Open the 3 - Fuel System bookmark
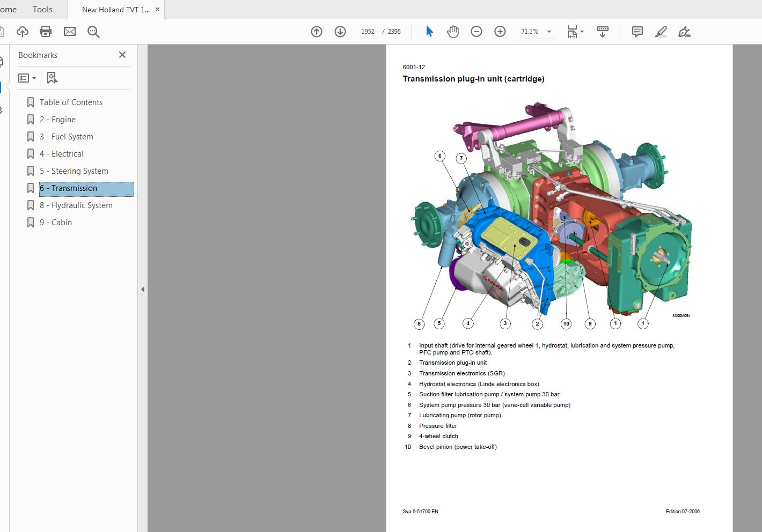762x532 pixels. 67,137
